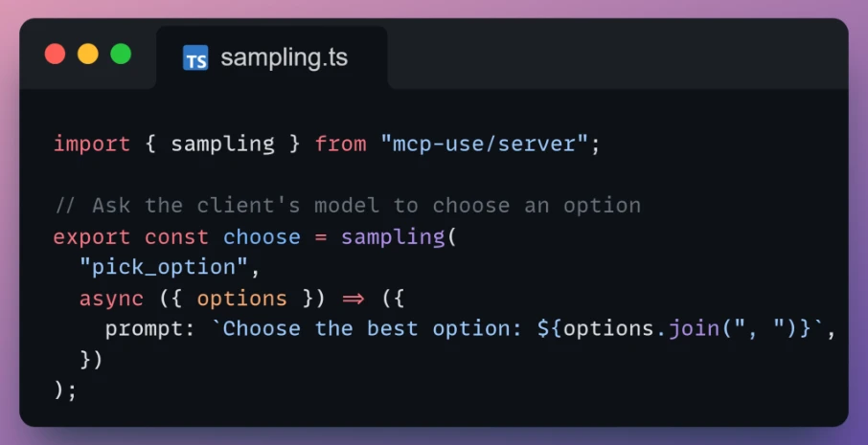Click the export keyword
The image size is (868, 445).
(92, 237)
